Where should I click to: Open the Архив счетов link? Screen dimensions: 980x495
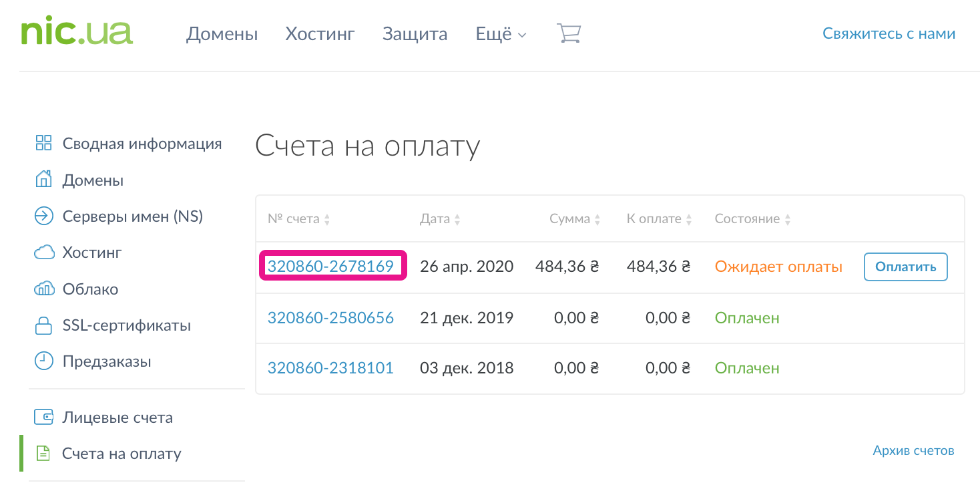(x=913, y=450)
